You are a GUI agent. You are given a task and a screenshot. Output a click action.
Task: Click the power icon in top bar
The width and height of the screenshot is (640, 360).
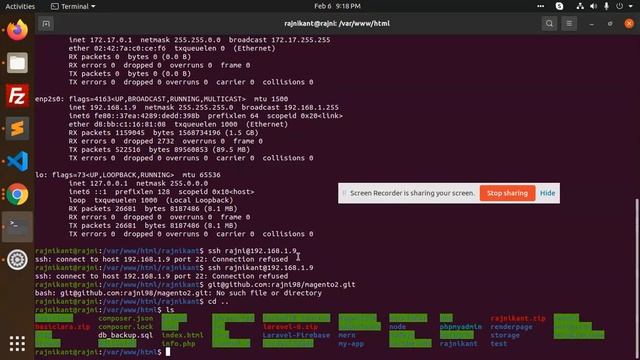(620, 6)
